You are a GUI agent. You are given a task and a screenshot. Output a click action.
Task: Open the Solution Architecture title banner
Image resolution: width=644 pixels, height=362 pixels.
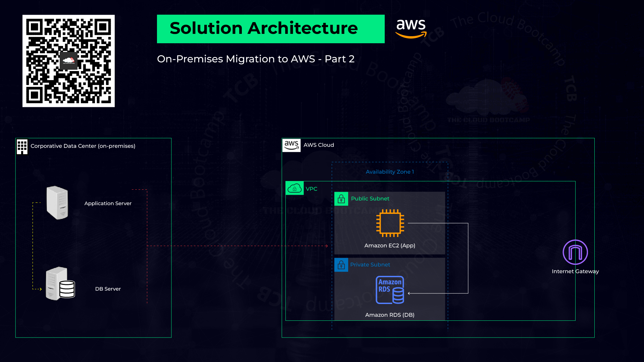270,28
